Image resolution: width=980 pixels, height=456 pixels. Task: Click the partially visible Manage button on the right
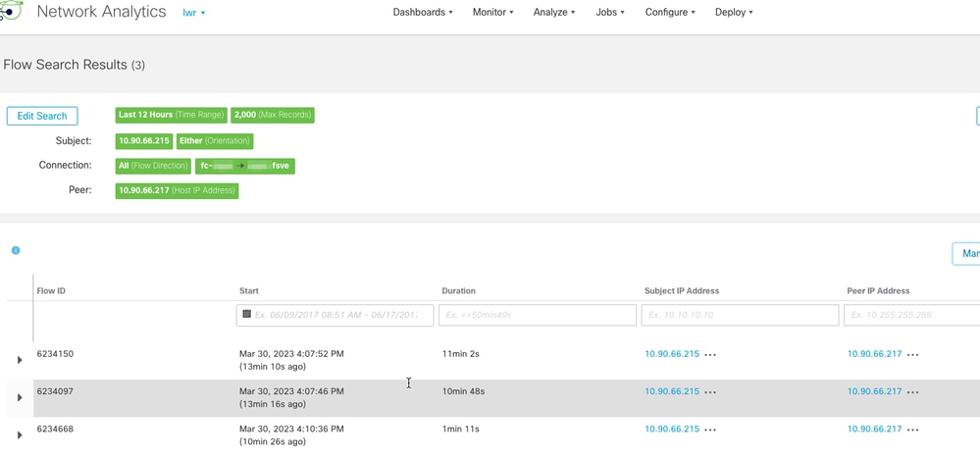966,254
